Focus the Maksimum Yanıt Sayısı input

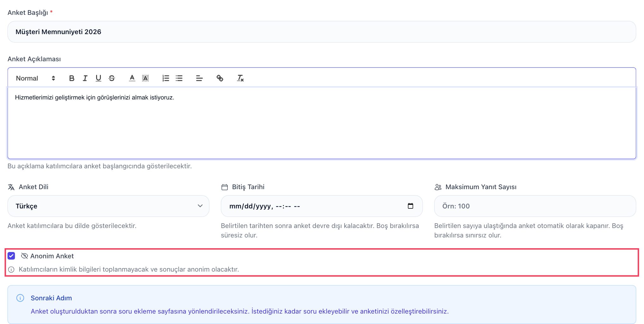535,206
